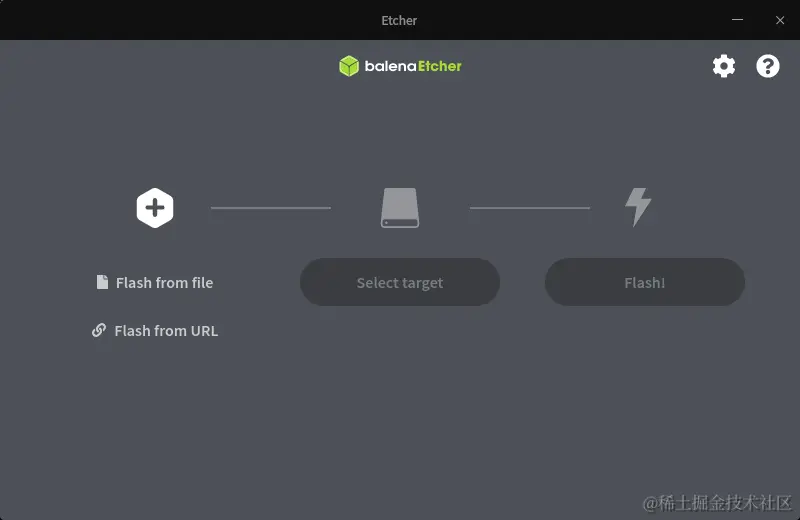The image size is (800, 520).
Task: Open the settings gear icon
Action: tap(723, 66)
